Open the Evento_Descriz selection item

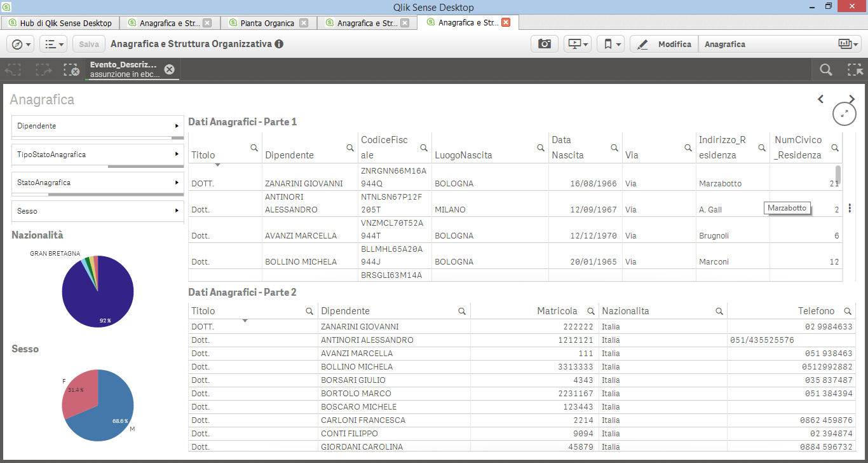125,69
